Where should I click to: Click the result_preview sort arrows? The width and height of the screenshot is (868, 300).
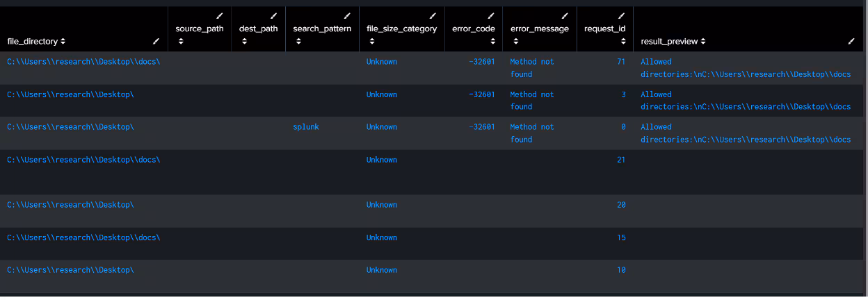tap(703, 42)
